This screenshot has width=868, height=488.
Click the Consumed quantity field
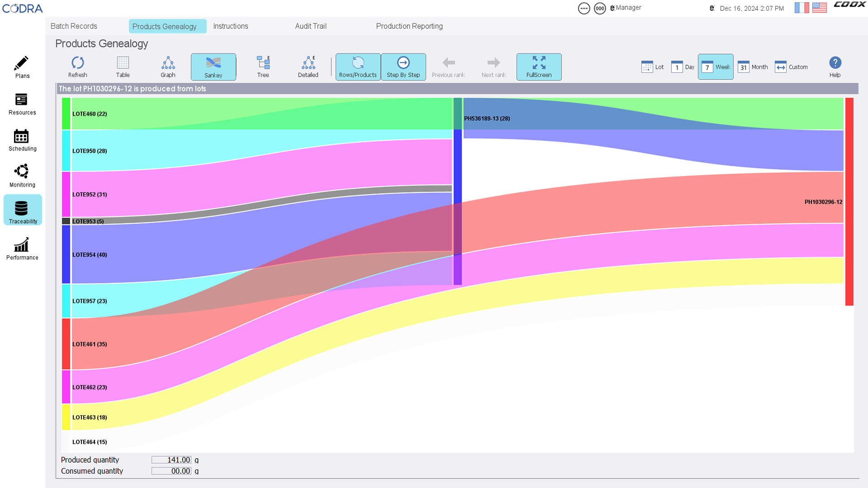click(171, 471)
